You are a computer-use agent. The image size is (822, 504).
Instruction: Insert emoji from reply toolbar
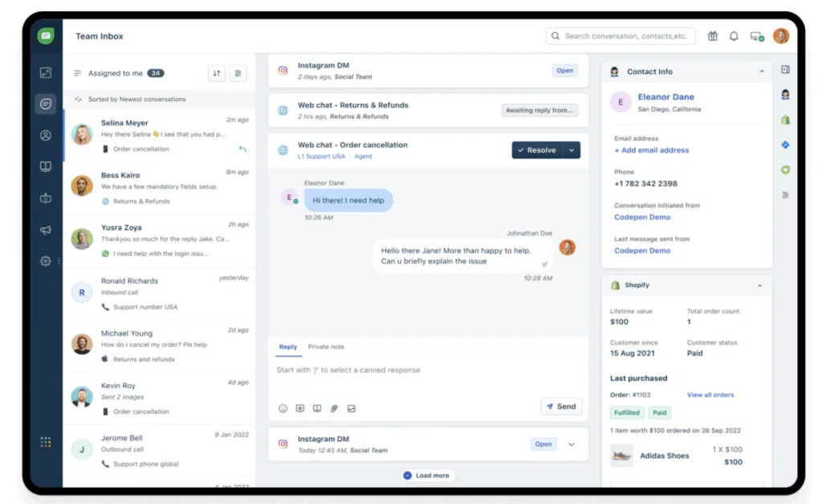pos(283,408)
